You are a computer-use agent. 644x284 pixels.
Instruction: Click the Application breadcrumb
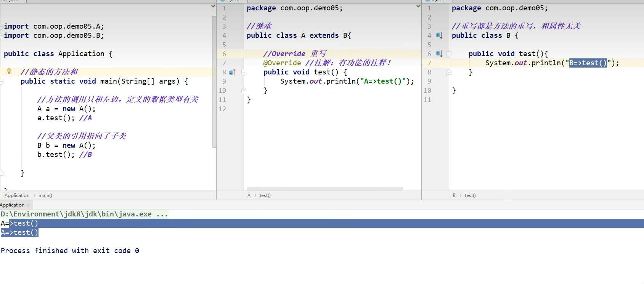(17, 195)
